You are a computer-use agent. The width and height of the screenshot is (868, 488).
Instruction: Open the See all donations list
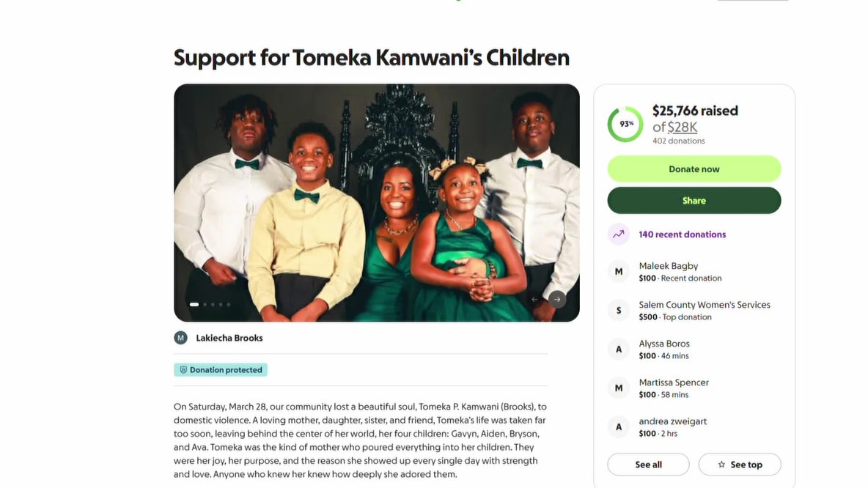click(x=648, y=465)
